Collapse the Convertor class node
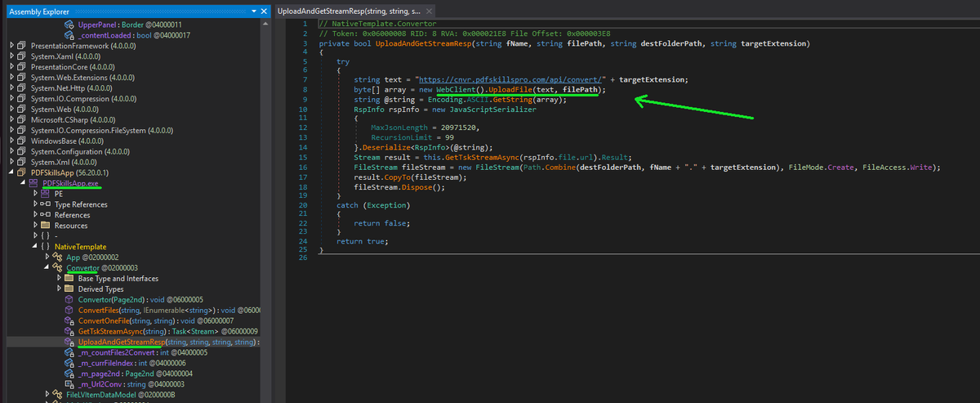The width and height of the screenshot is (980, 403). (47, 267)
